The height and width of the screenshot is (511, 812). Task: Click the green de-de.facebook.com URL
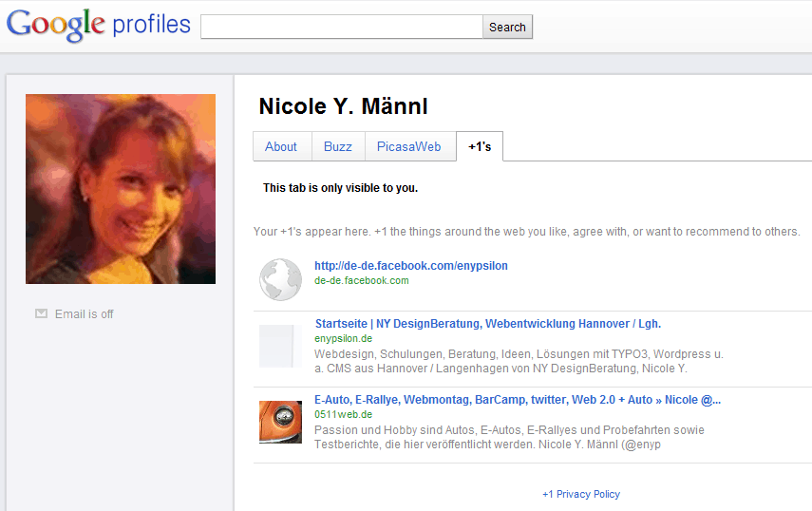pos(362,280)
